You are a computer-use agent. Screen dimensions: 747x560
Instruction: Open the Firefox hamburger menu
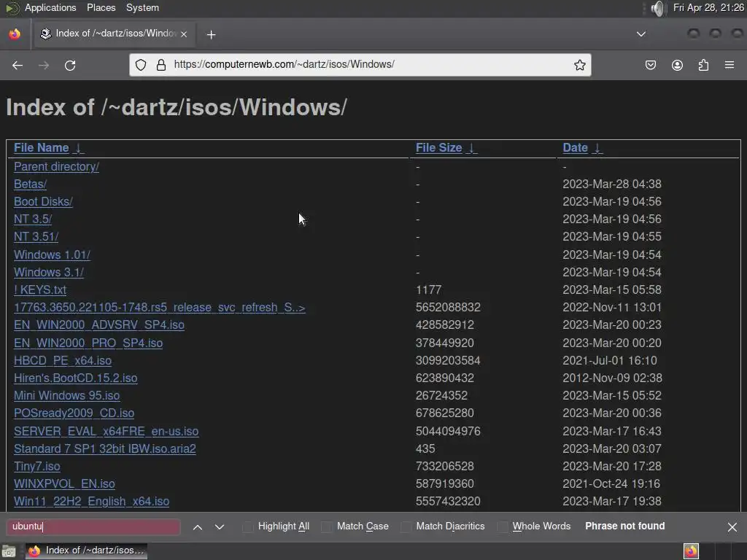point(729,65)
